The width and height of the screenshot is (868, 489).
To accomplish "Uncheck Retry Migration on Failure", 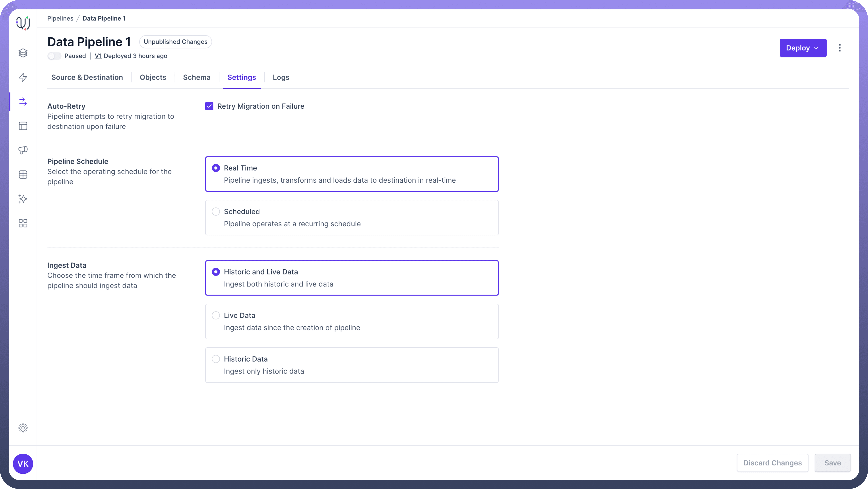I will 209,106.
